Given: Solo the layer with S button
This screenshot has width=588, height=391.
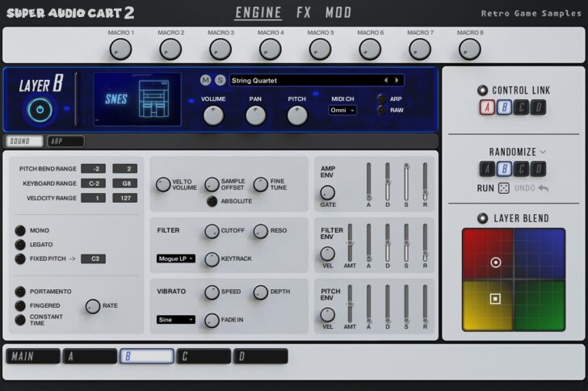Looking at the screenshot, I should click(220, 80).
